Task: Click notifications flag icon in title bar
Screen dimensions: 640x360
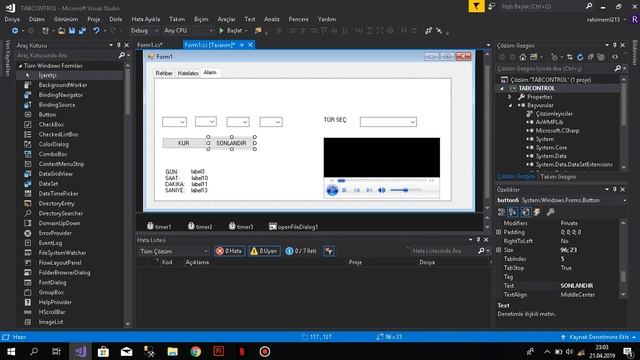Action: [476, 6]
